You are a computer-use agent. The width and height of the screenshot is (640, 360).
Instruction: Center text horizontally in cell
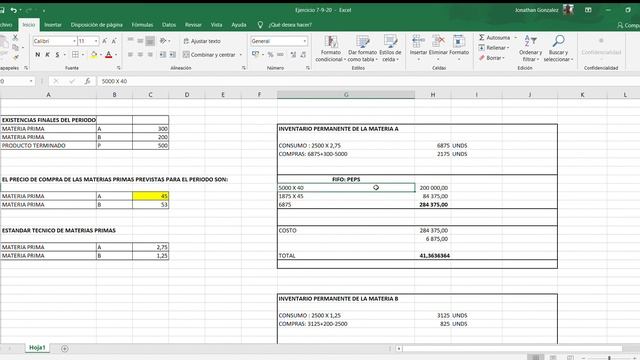point(140,55)
